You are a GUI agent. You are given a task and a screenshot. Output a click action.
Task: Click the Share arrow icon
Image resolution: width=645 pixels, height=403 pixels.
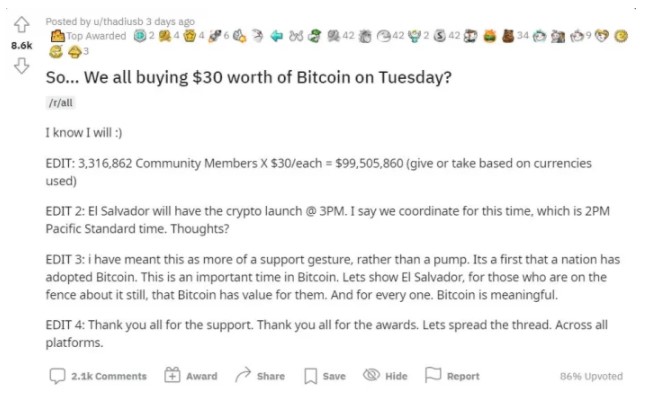pyautogui.click(x=243, y=375)
